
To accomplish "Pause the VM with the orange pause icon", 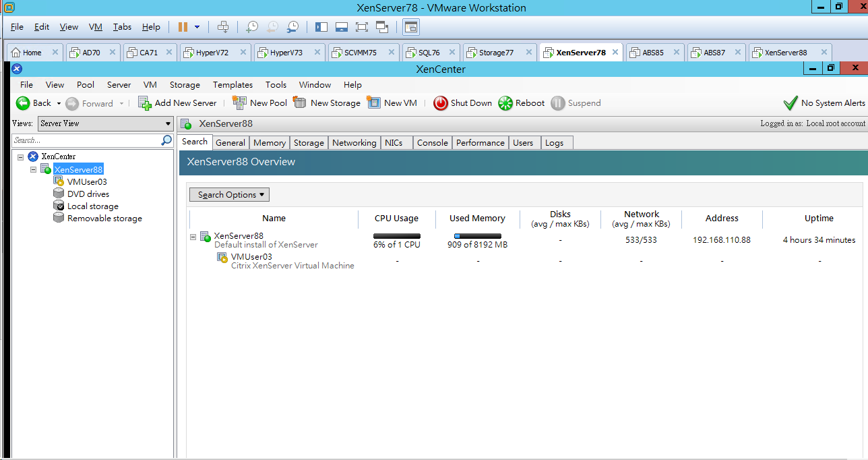I will 183,27.
